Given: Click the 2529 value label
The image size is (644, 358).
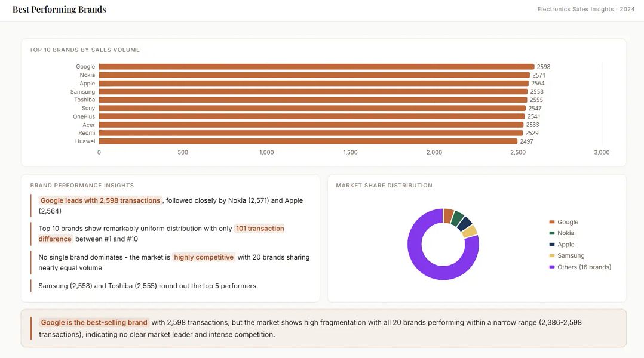Looking at the screenshot, I should click(x=532, y=133).
